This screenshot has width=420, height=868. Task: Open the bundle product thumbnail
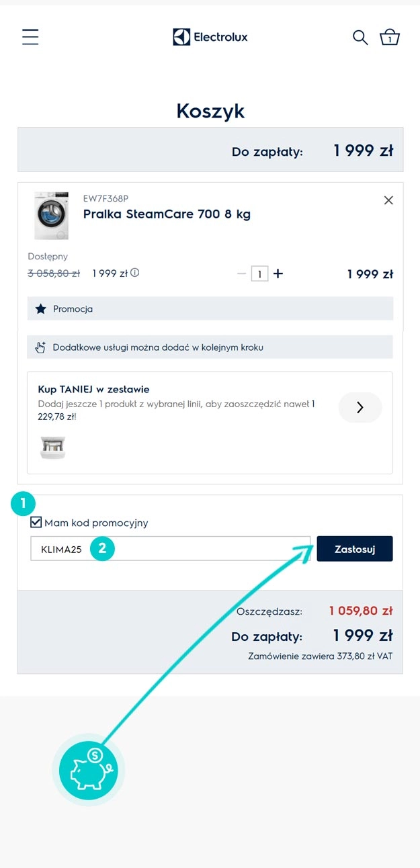(52, 447)
